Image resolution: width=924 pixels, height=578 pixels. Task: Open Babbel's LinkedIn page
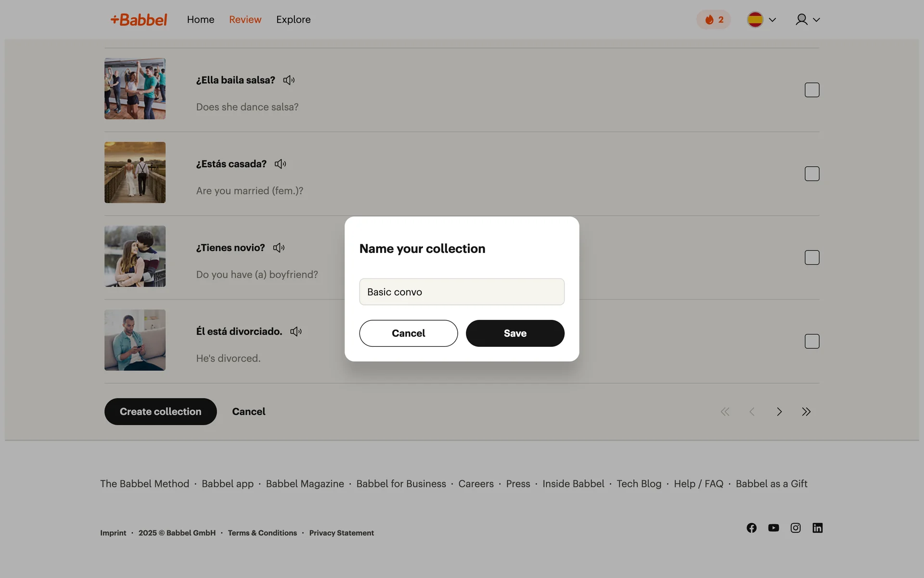[x=817, y=528]
